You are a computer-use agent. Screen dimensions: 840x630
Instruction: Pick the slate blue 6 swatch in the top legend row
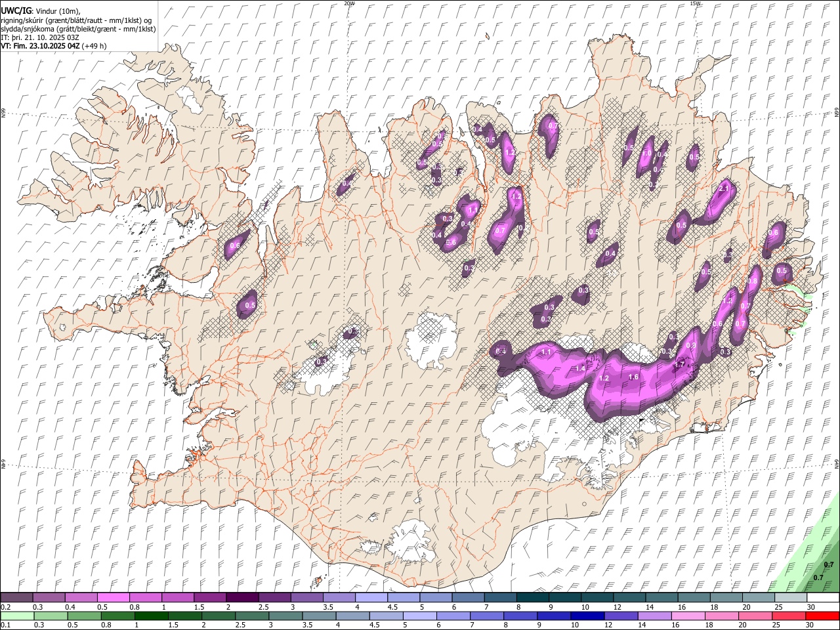coord(467,598)
